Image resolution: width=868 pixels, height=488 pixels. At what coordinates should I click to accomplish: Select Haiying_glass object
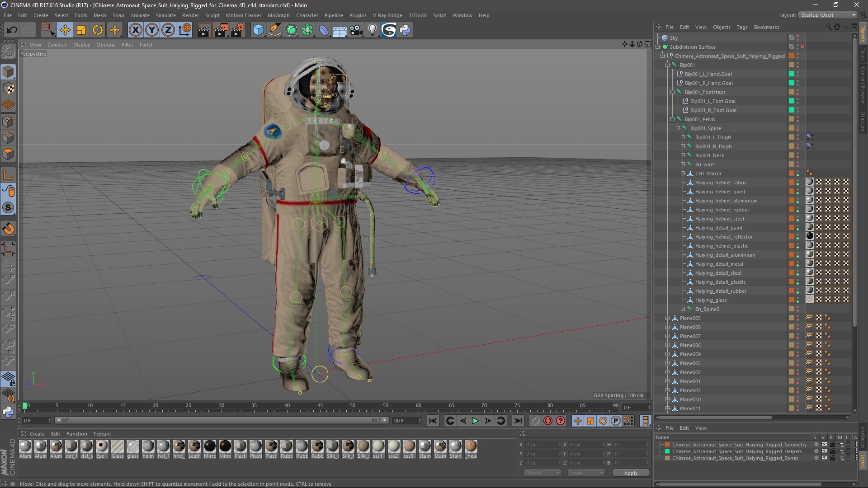(711, 300)
